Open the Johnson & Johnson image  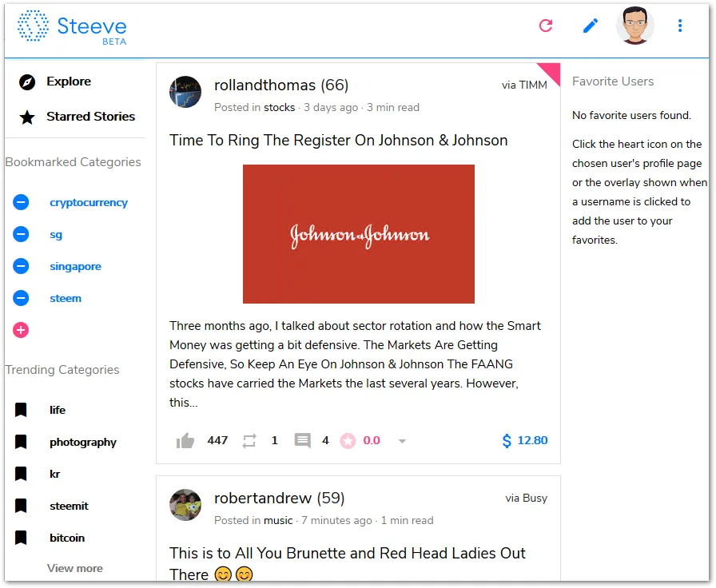(359, 234)
